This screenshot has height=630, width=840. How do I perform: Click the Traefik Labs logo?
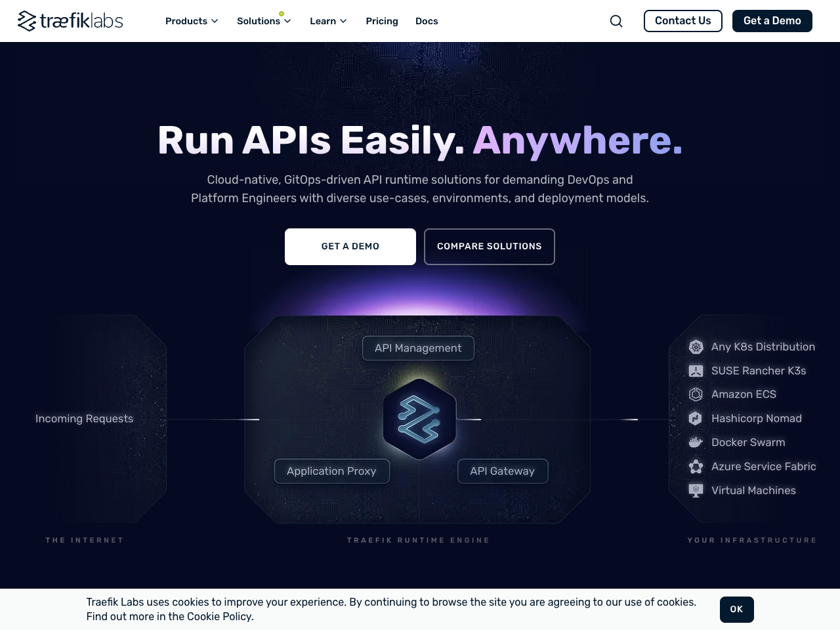[70, 21]
